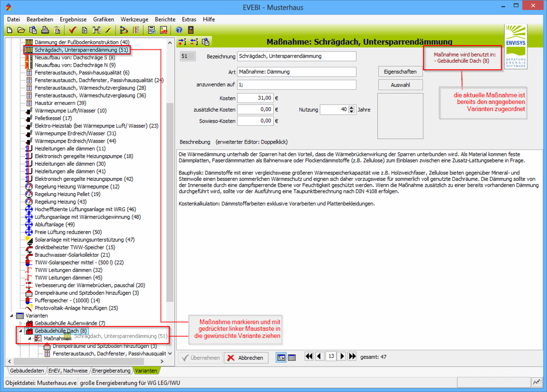Click the Kosten field showing 31,00

255,98
